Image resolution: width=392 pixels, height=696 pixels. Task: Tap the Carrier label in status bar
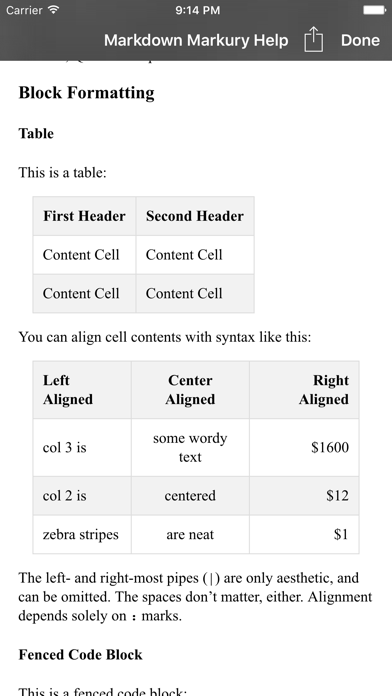coord(24,10)
